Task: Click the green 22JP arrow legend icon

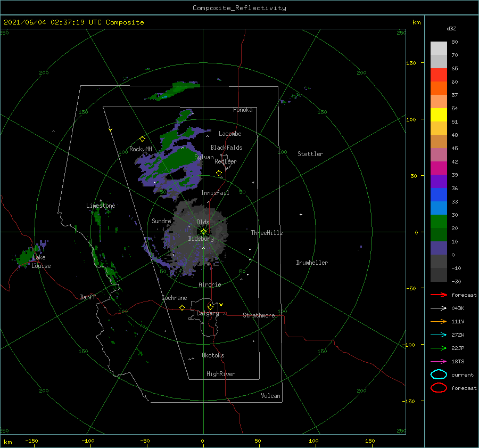Action: (x=439, y=348)
